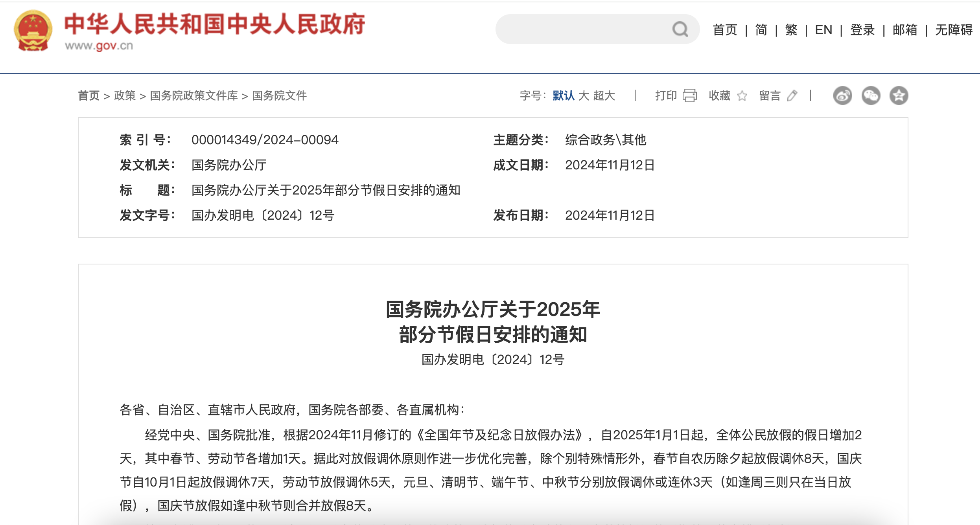Click the 主题分类 label
This screenshot has height=525, width=980.
(x=521, y=140)
